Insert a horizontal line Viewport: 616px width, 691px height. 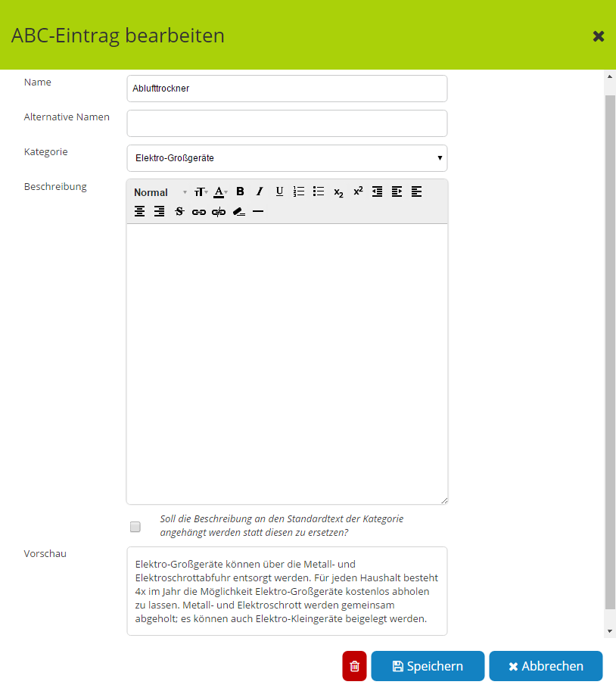point(258,212)
